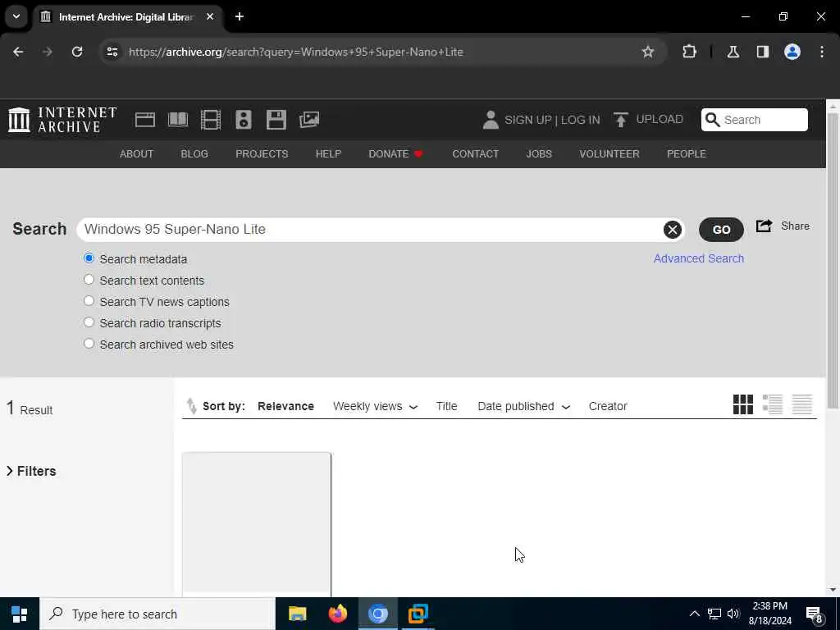Open Chrome extensions puzzle icon
840x630 pixels.
coord(689,52)
